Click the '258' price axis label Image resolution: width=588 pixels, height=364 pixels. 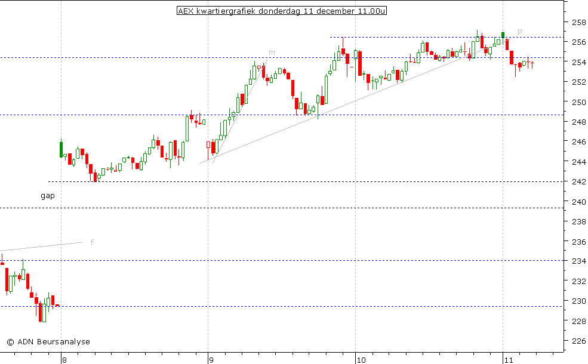pyautogui.click(x=579, y=23)
